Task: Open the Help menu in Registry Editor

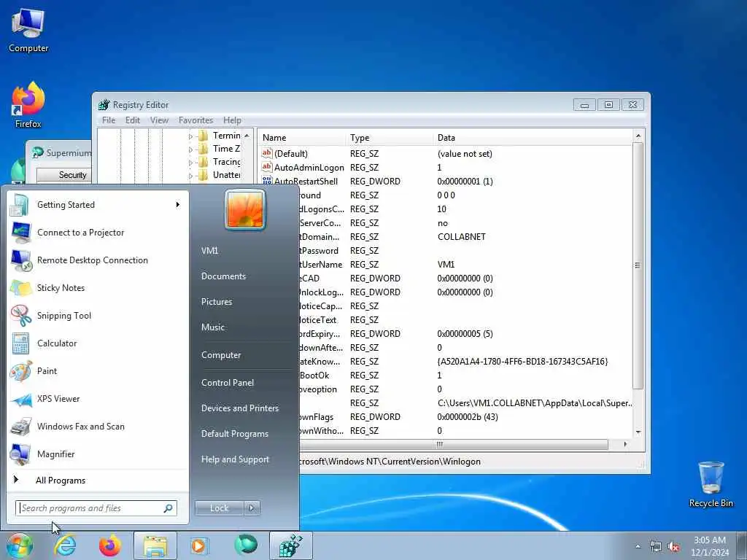Action: (232, 120)
